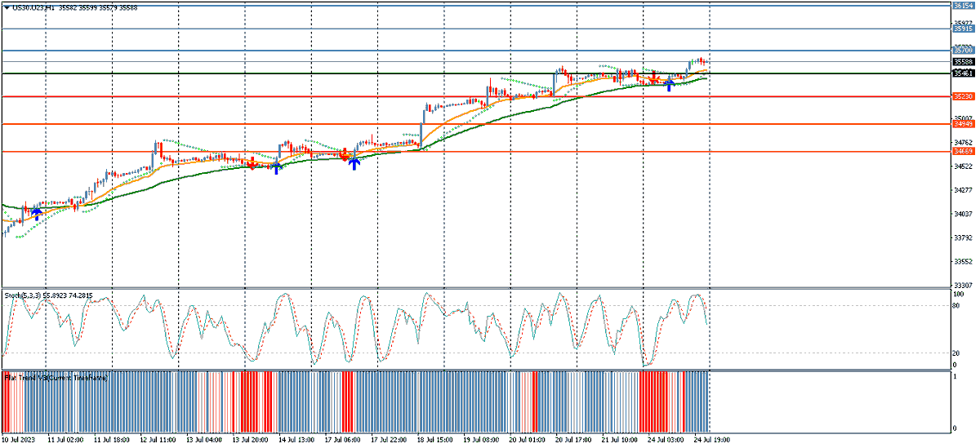
Task: Click the 10 Jul 2023 time axis label
Action: click(x=20, y=439)
